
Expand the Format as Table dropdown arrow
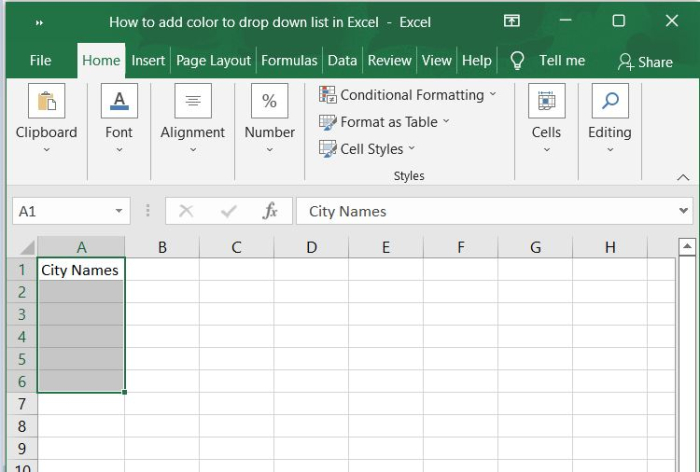pyautogui.click(x=446, y=121)
